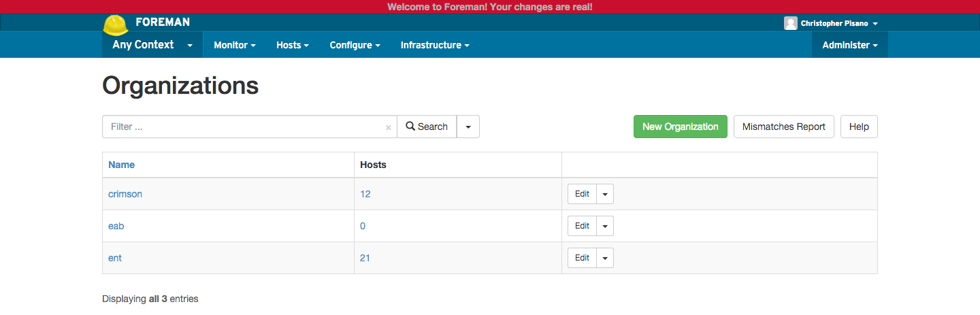Viewport: 980px width, 315px height.
Task: Sort the table by Name column
Action: 121,165
